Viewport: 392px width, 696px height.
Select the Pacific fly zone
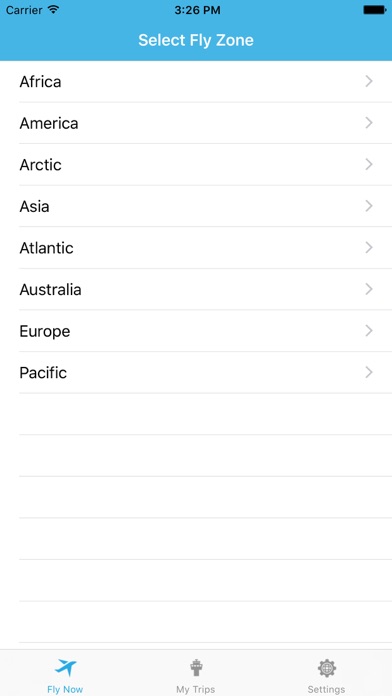coord(196,372)
